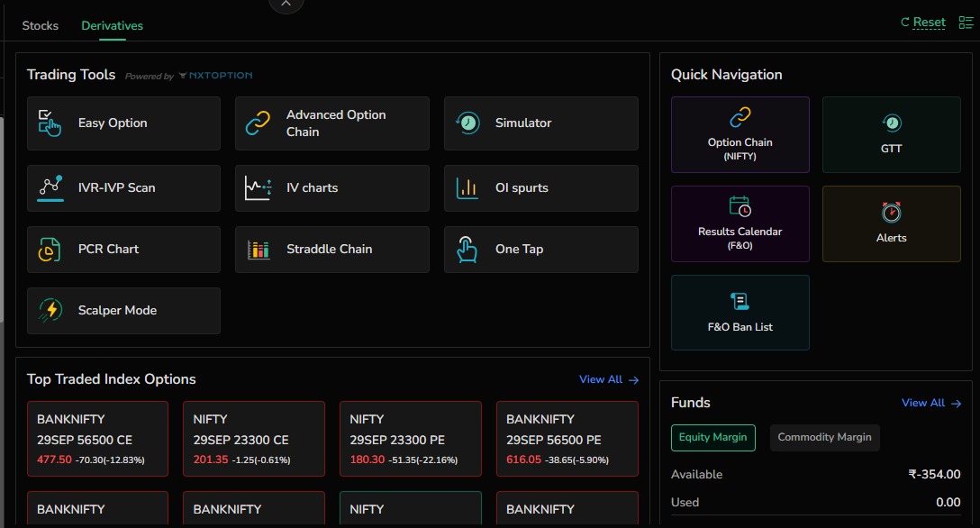
Task: Open the Alerts label
Action: point(891,238)
